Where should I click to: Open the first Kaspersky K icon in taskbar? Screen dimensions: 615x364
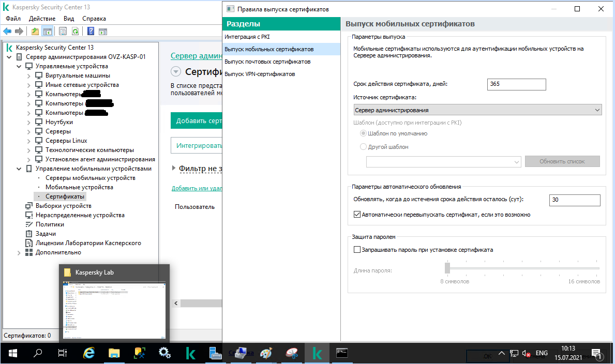(x=190, y=354)
